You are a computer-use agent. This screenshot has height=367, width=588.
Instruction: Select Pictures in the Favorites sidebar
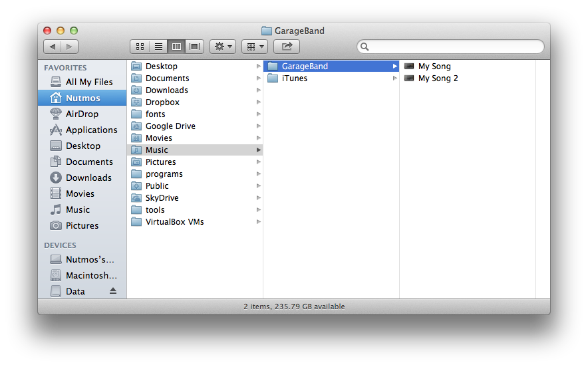pos(82,225)
